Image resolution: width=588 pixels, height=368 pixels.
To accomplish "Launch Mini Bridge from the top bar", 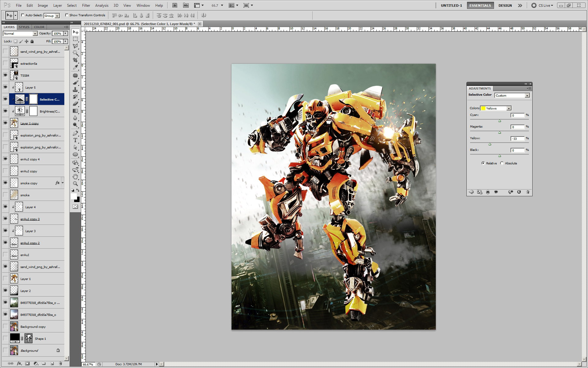I will pos(186,5).
